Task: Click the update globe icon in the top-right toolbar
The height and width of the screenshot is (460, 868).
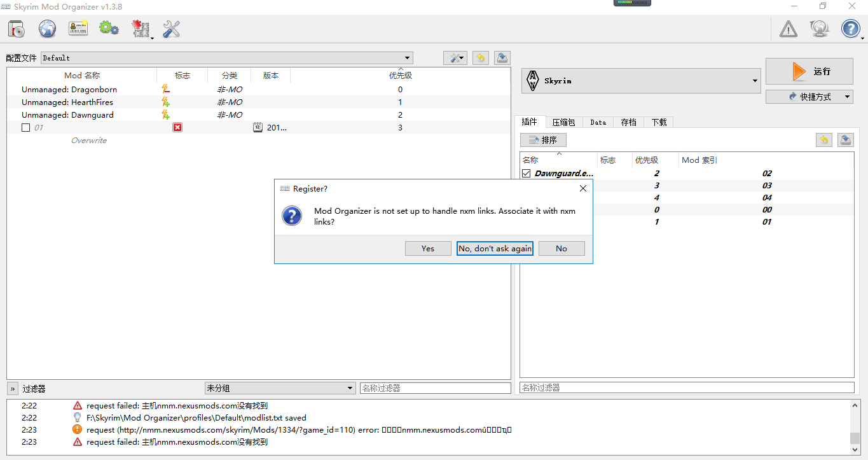Action: pyautogui.click(x=820, y=29)
